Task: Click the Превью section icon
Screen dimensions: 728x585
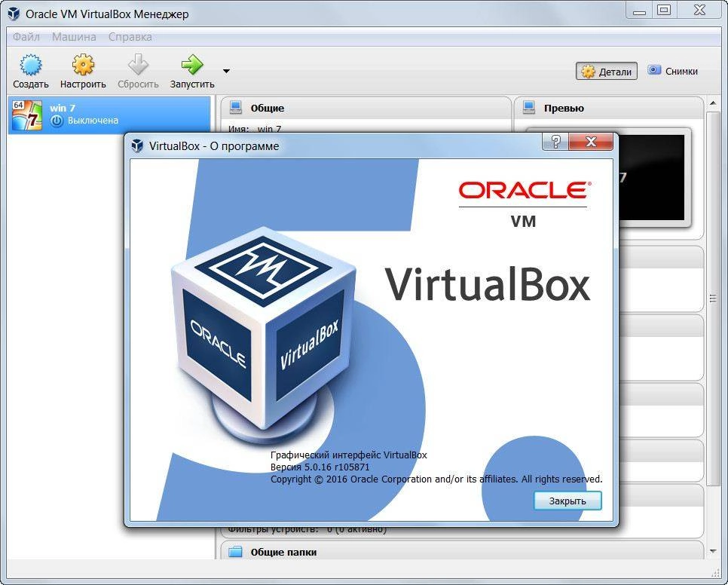Action: pos(528,108)
